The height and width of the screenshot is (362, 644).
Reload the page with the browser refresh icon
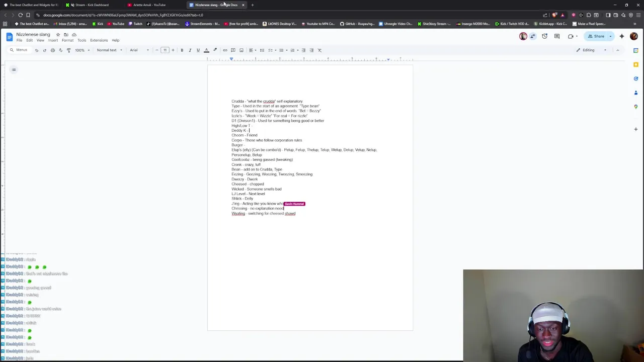(21, 15)
